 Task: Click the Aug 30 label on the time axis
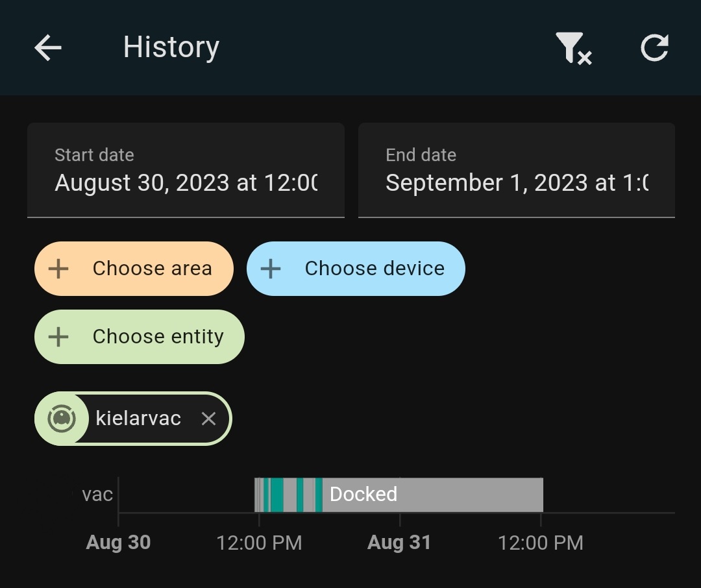click(x=117, y=542)
